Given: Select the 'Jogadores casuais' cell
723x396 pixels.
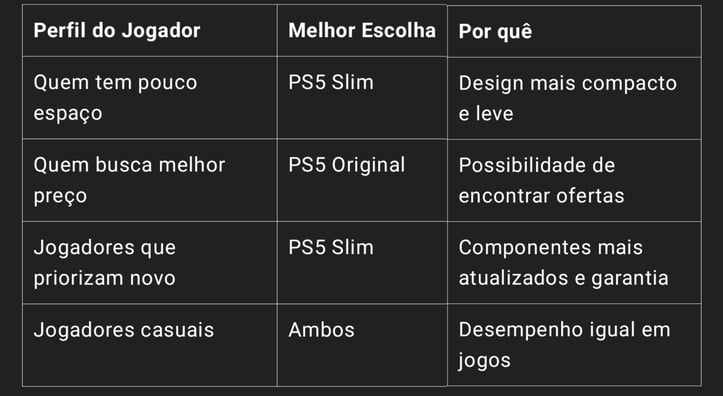Looking at the screenshot, I should click(149, 345).
